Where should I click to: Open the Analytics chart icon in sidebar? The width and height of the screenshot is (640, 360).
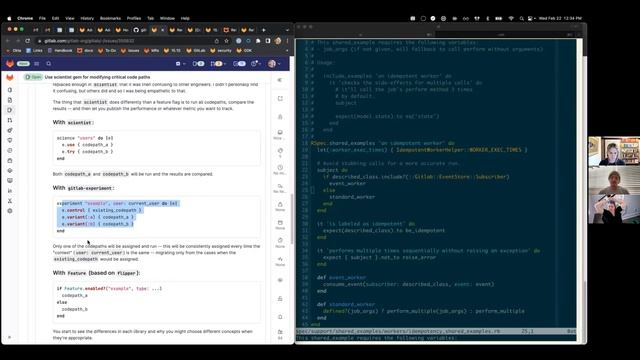pos(10,191)
